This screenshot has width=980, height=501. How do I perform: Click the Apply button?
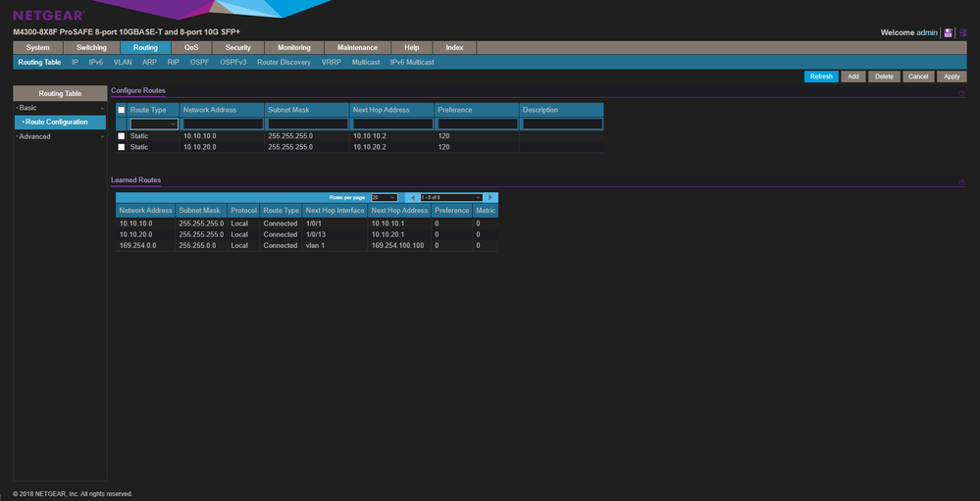(951, 76)
